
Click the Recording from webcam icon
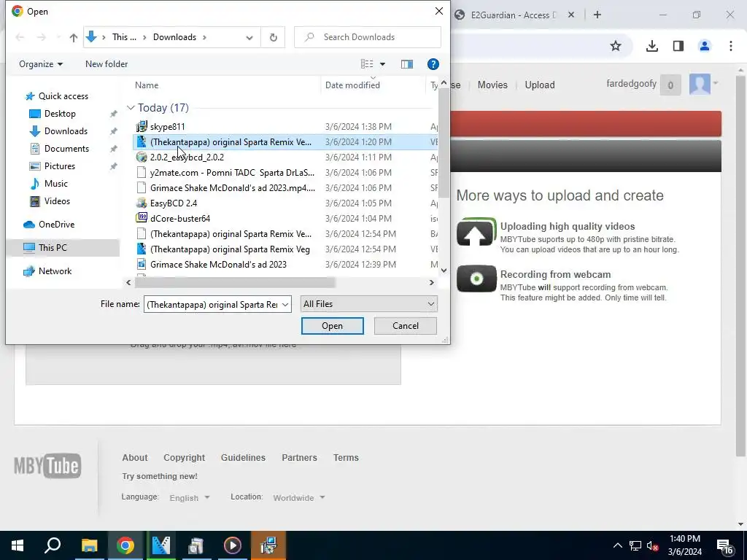click(x=476, y=279)
